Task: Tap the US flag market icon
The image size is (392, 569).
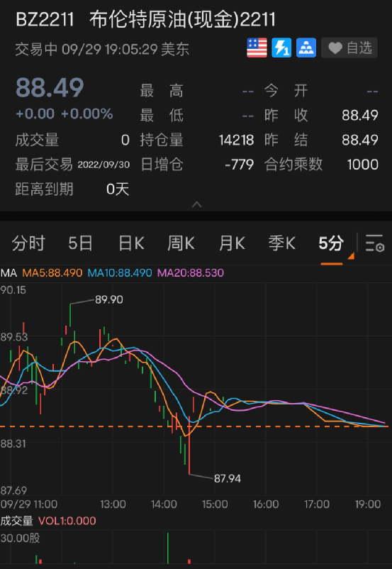Action: click(257, 48)
